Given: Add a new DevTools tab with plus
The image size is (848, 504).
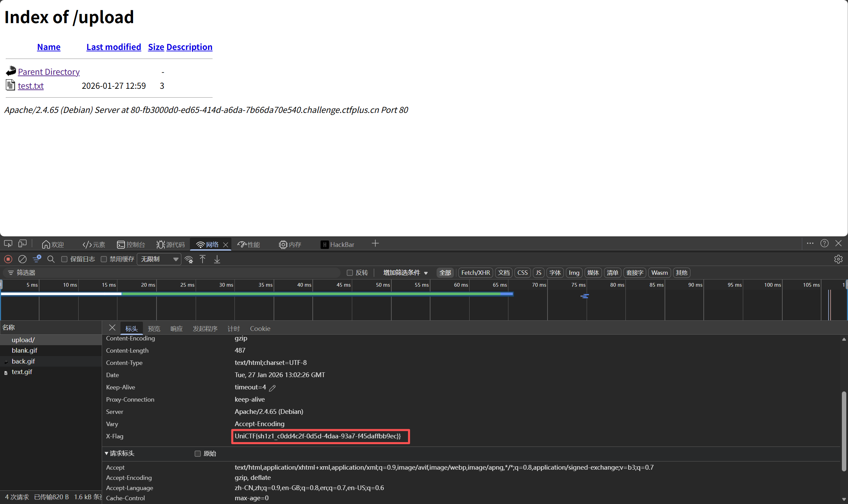Looking at the screenshot, I should point(375,243).
